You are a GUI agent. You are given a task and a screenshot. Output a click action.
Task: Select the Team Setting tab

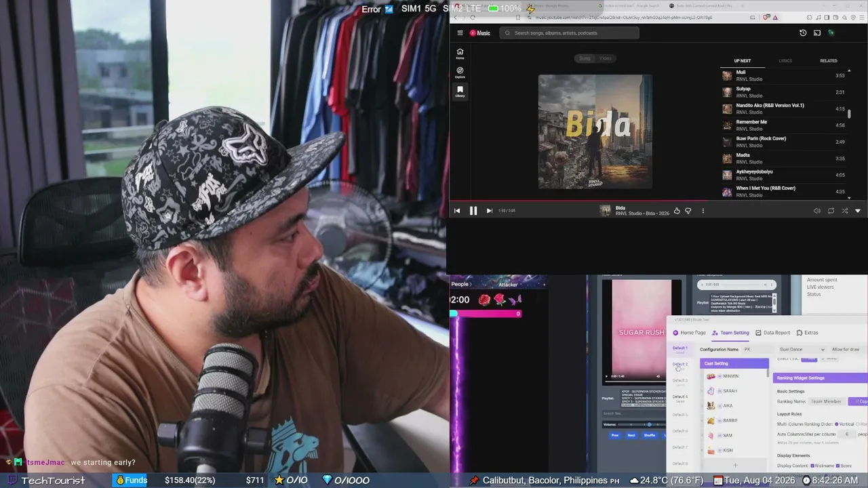coord(730,333)
